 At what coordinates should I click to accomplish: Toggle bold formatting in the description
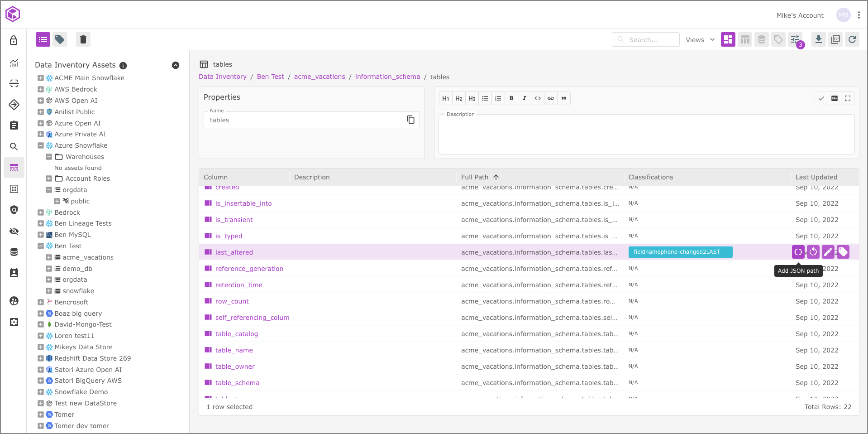[x=511, y=98]
